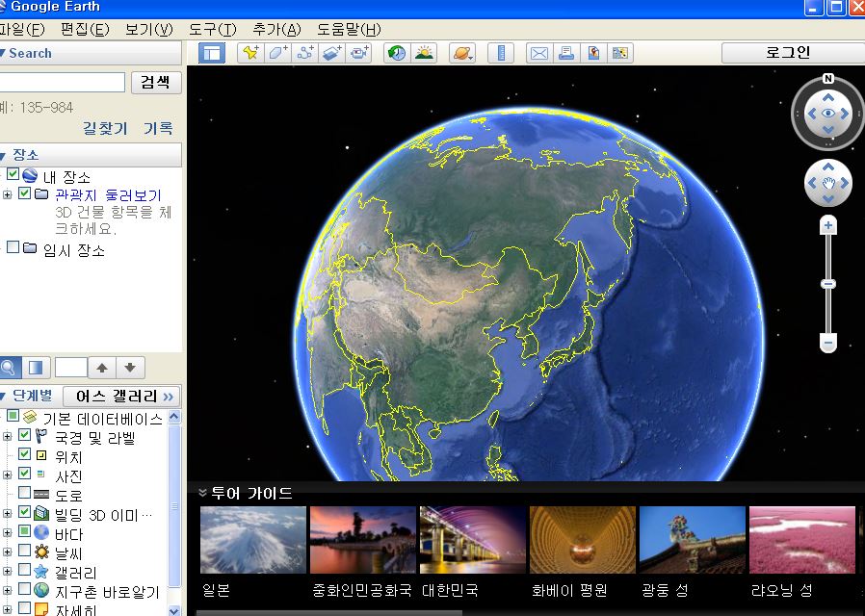Screen dimensions: 865x616
Task: Open the 편집(E) menu
Action: (85, 29)
